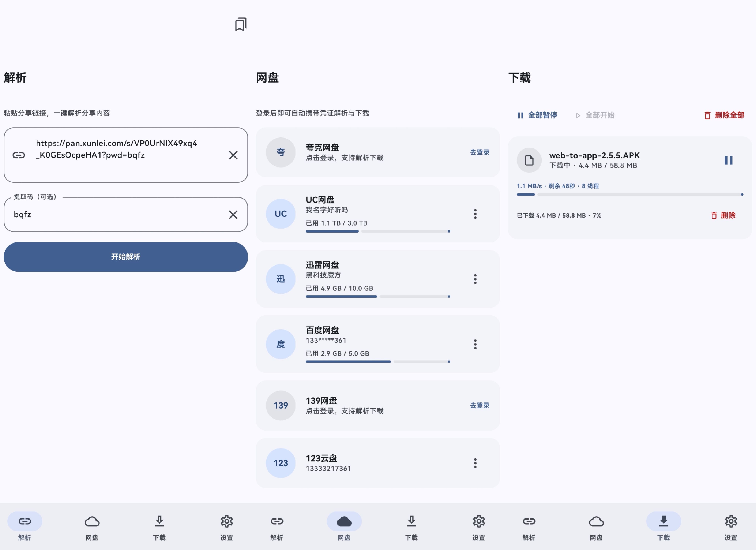Select 解析 tab in left screen navbar

click(x=25, y=527)
